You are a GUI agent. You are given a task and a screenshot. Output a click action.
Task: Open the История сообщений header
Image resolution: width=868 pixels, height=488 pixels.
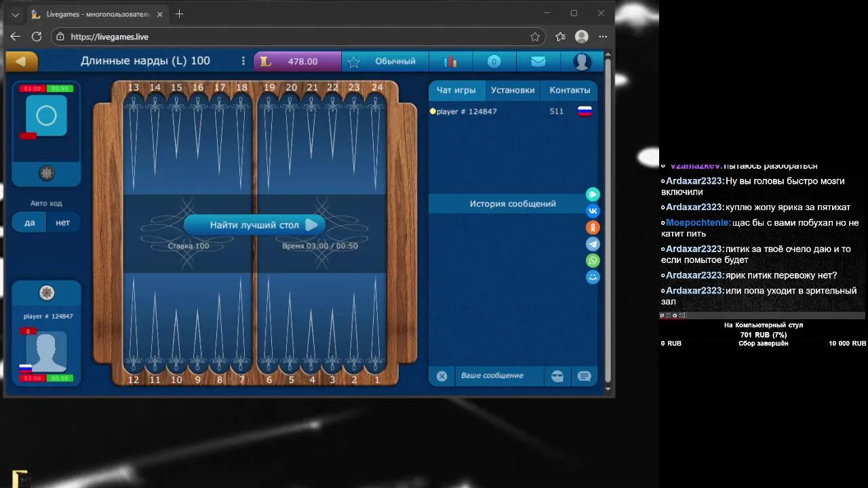pyautogui.click(x=513, y=203)
